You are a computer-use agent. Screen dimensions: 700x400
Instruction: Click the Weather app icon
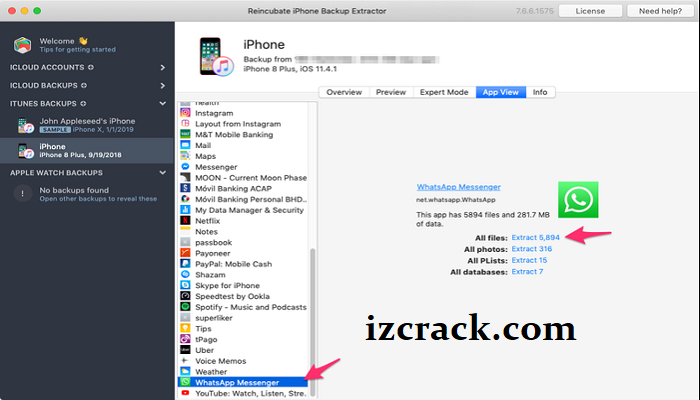click(185, 371)
